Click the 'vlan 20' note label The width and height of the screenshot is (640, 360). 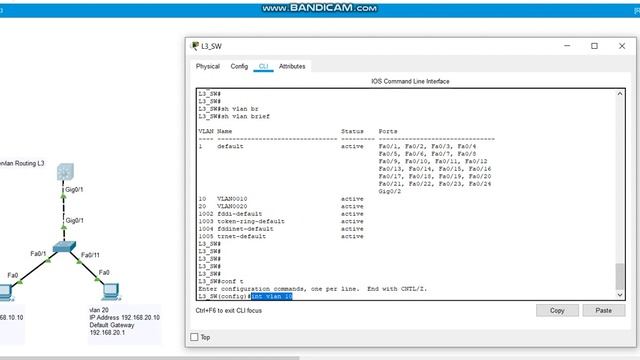(x=99, y=310)
